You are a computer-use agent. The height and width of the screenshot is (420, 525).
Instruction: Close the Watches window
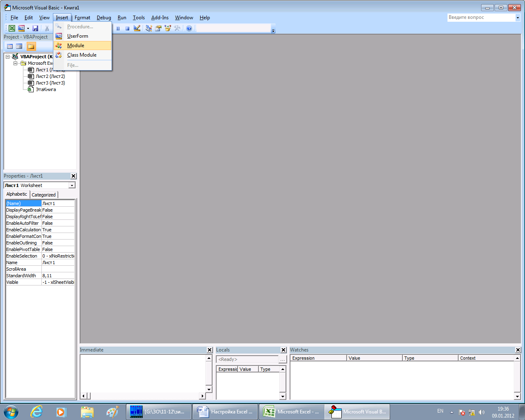pos(518,350)
